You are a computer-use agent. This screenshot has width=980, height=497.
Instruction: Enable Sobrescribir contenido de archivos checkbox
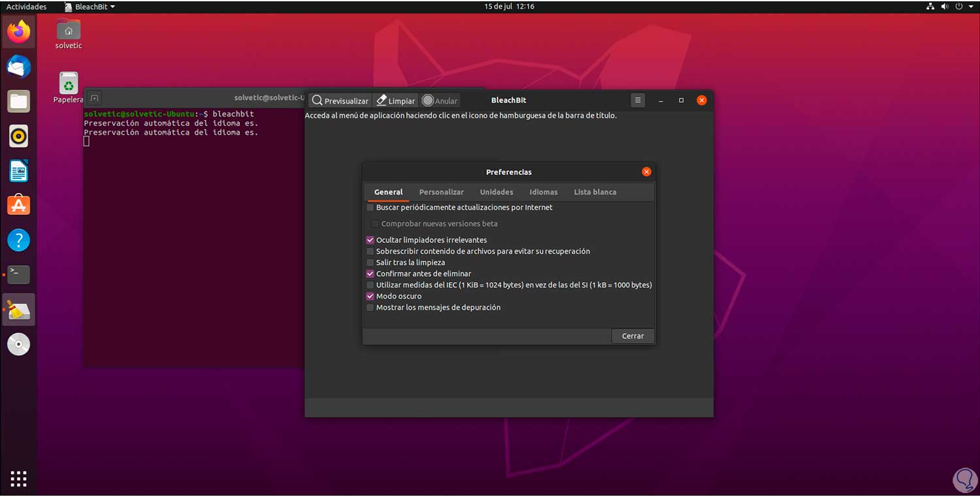pyautogui.click(x=370, y=251)
